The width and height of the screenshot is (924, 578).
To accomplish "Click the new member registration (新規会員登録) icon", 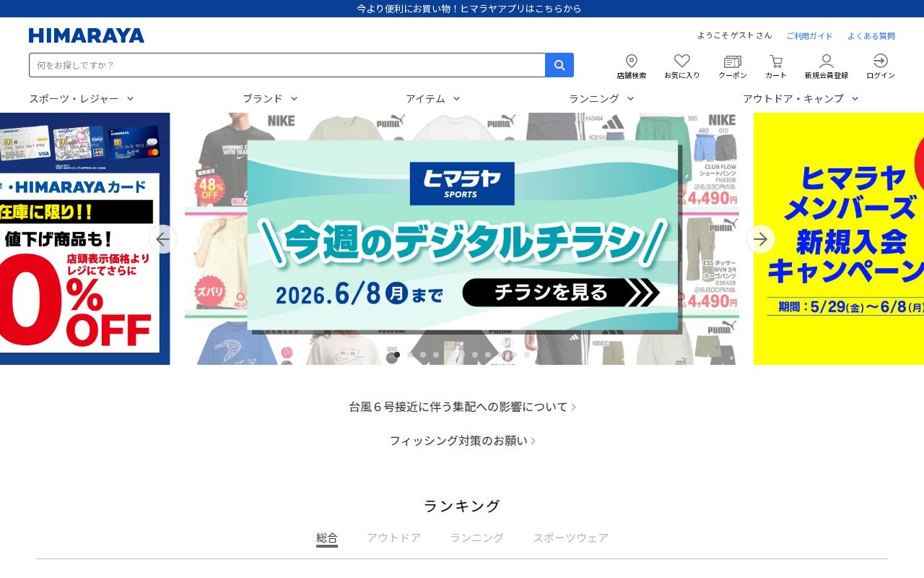I will (x=827, y=66).
